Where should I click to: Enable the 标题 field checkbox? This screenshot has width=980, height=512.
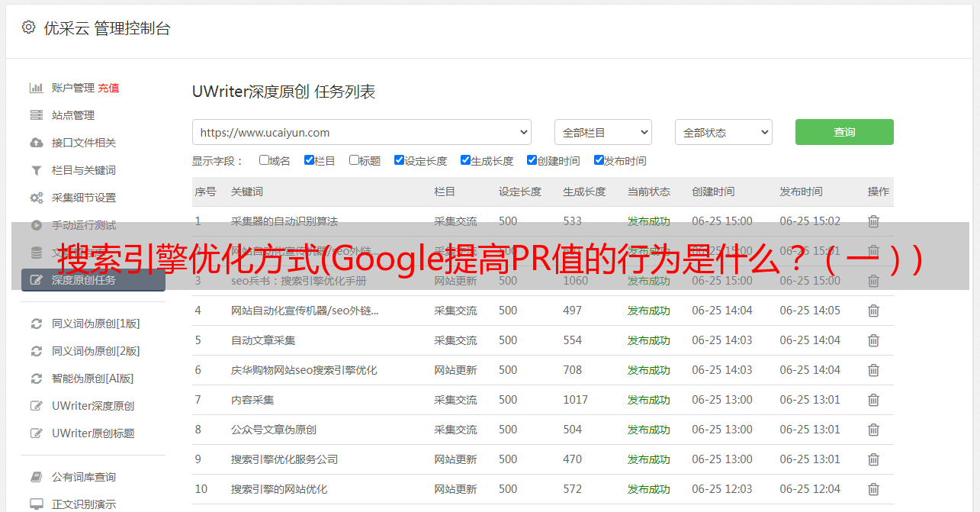pyautogui.click(x=354, y=160)
